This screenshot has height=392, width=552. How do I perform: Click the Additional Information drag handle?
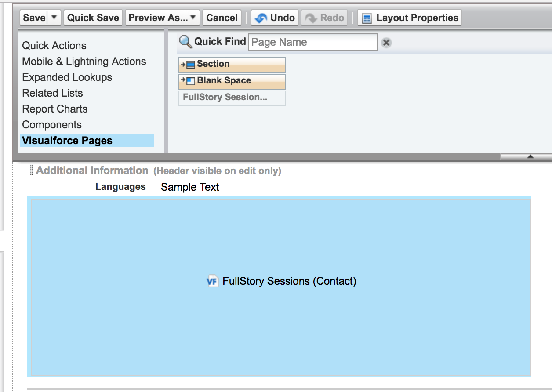click(31, 171)
